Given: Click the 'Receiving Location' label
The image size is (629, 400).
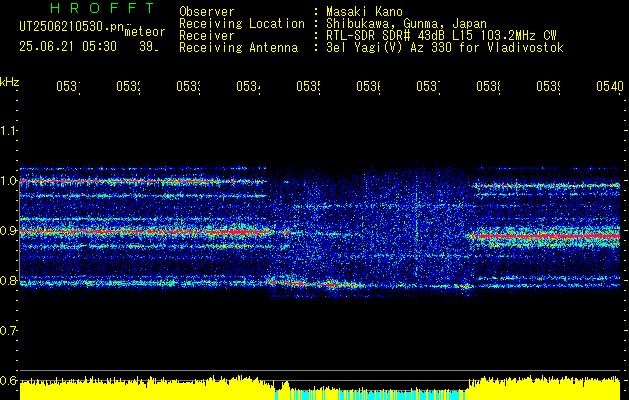Looking at the screenshot, I should 242,24.
